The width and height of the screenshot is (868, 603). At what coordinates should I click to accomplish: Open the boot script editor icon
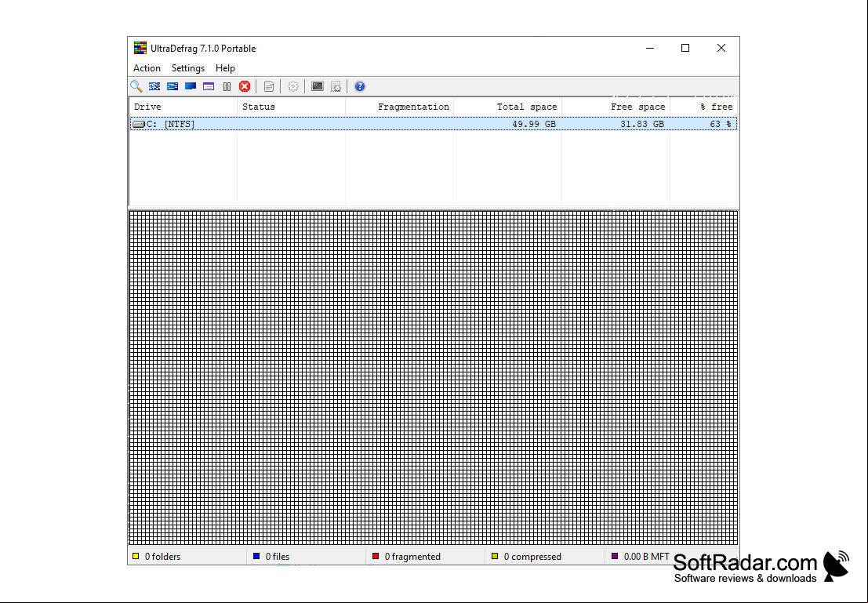(x=336, y=86)
